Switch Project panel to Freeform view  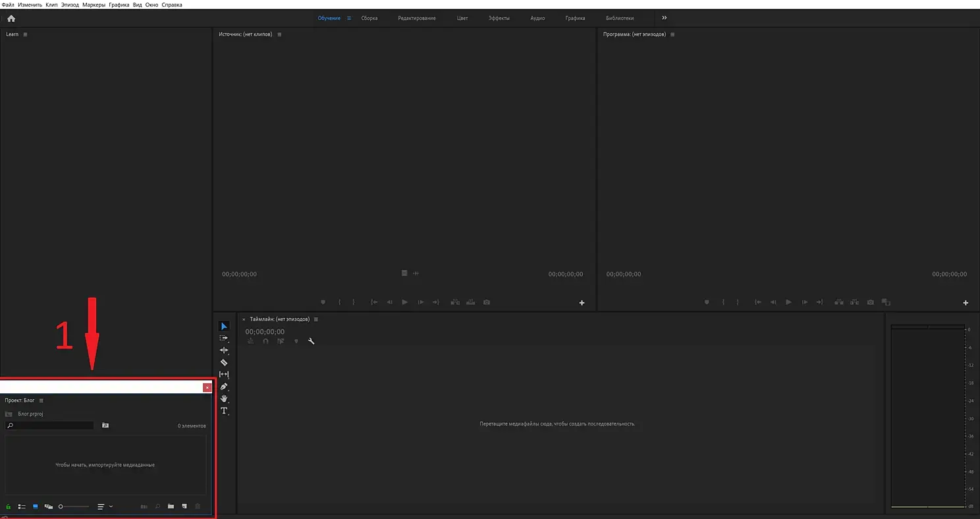49,506
